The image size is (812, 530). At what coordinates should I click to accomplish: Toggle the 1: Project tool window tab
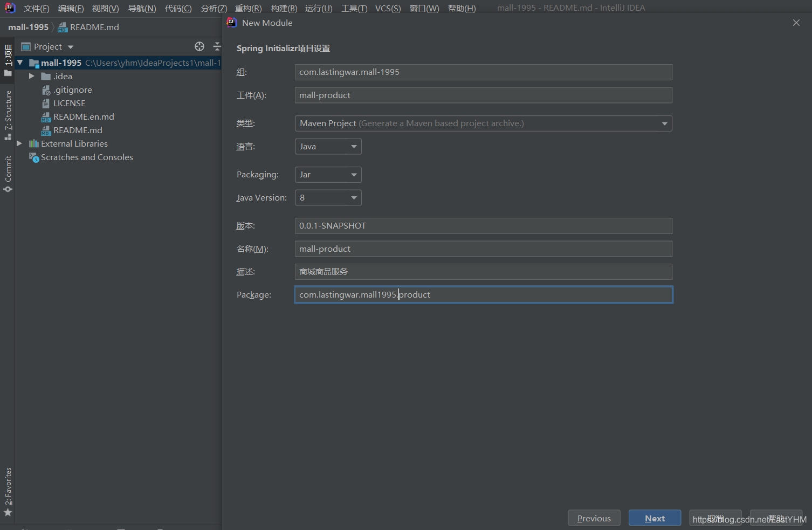coord(8,60)
